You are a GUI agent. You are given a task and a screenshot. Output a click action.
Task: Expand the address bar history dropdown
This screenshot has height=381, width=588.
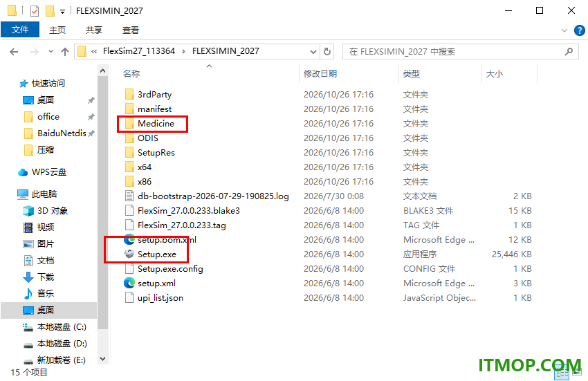[313, 52]
